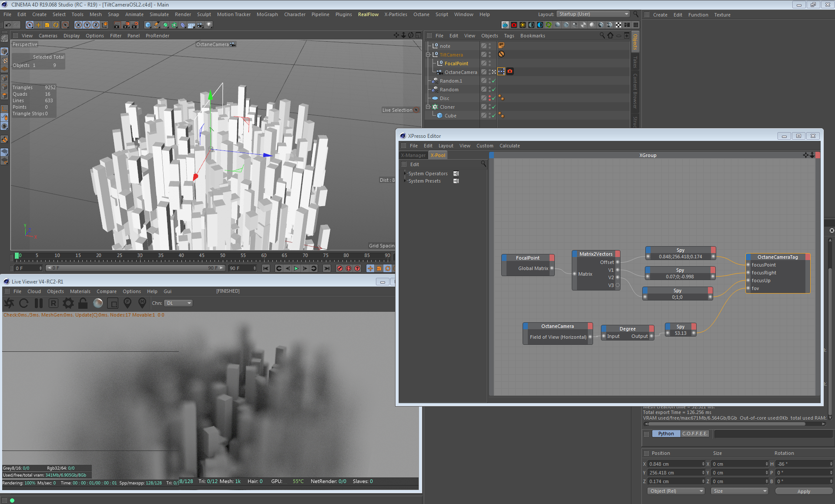Viewport: 835px width, 504px height.
Task: Click the frame 45 mark on the timeline ruler
Action: (202, 256)
